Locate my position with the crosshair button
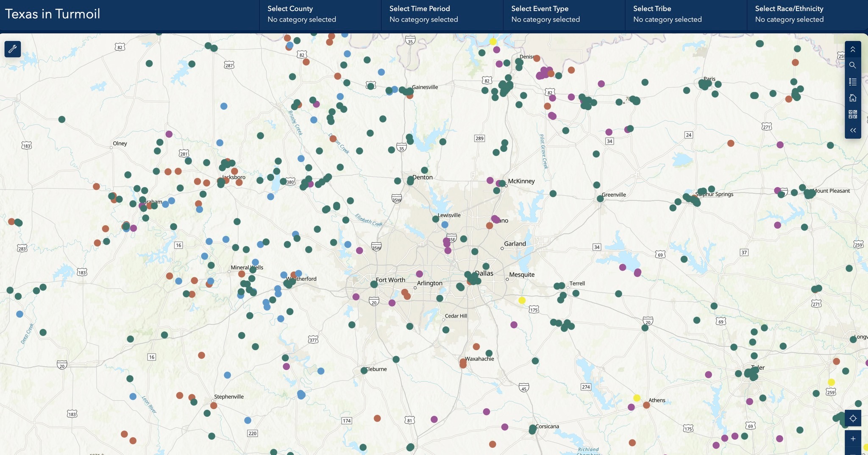The image size is (868, 455). click(x=853, y=419)
